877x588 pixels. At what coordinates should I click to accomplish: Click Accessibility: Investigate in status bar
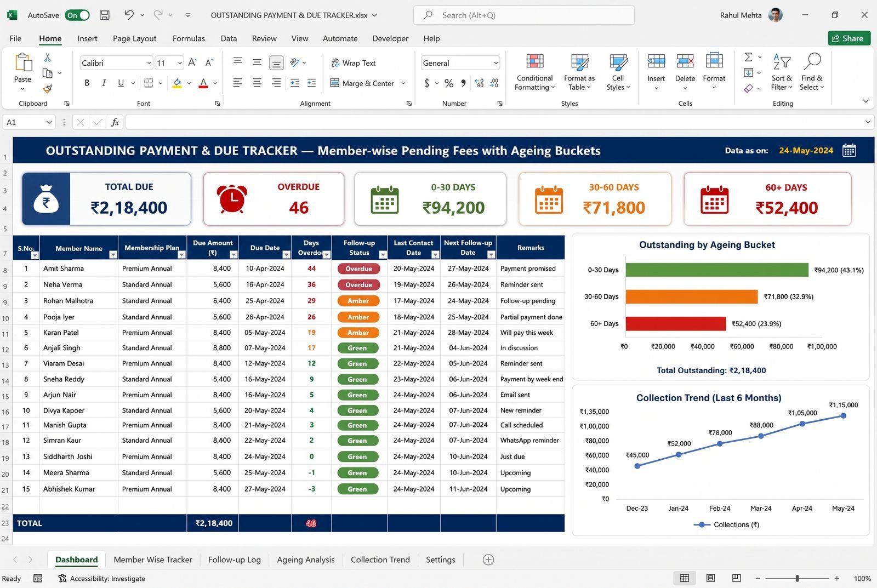(101, 578)
